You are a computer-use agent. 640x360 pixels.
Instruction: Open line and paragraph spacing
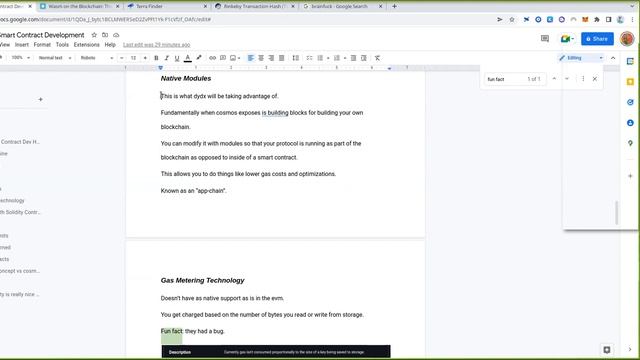(296, 58)
